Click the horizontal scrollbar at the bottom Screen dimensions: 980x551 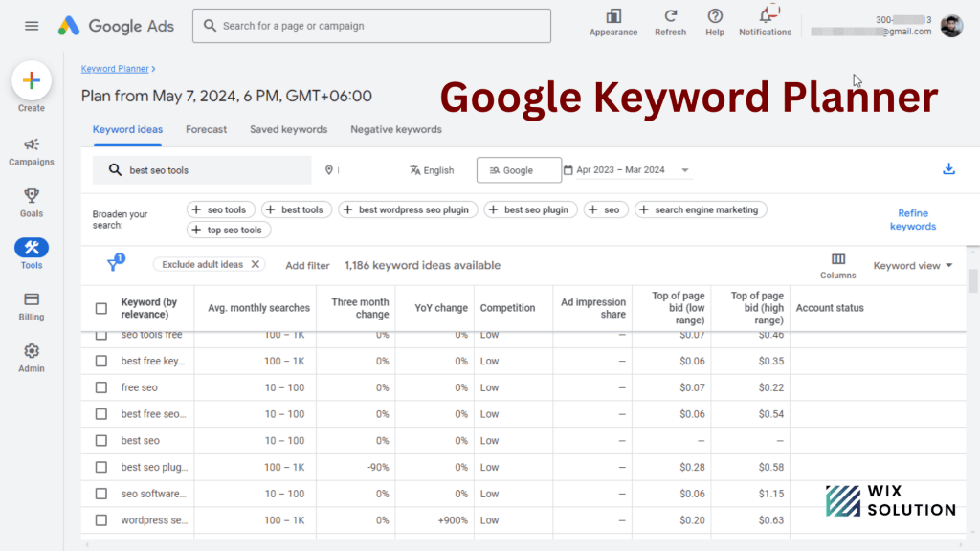point(523,544)
